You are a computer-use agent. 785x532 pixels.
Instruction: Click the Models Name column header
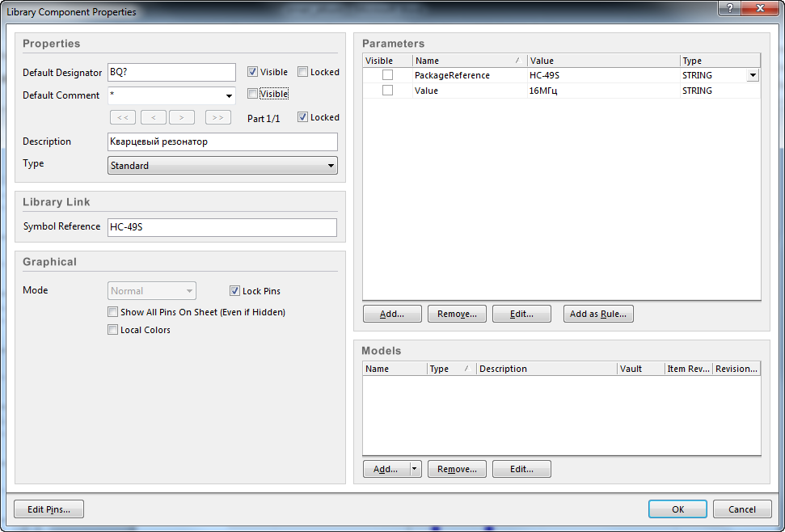(395, 369)
